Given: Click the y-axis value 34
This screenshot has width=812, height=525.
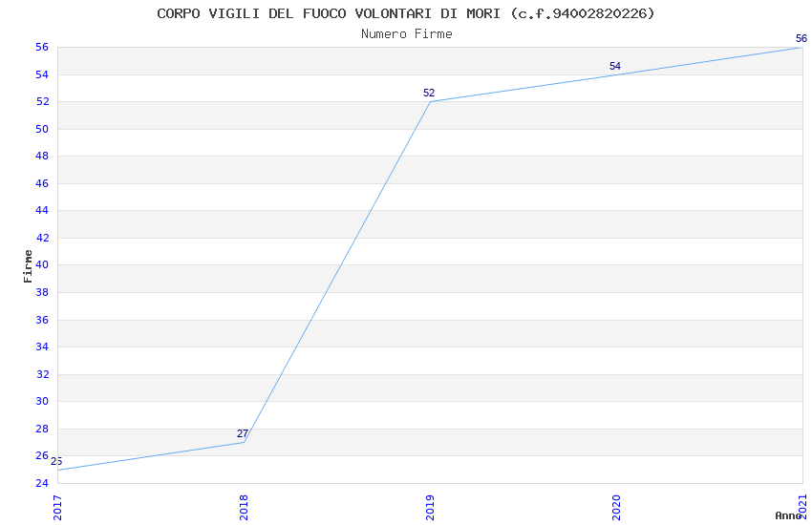Looking at the screenshot, I should click(x=42, y=347).
